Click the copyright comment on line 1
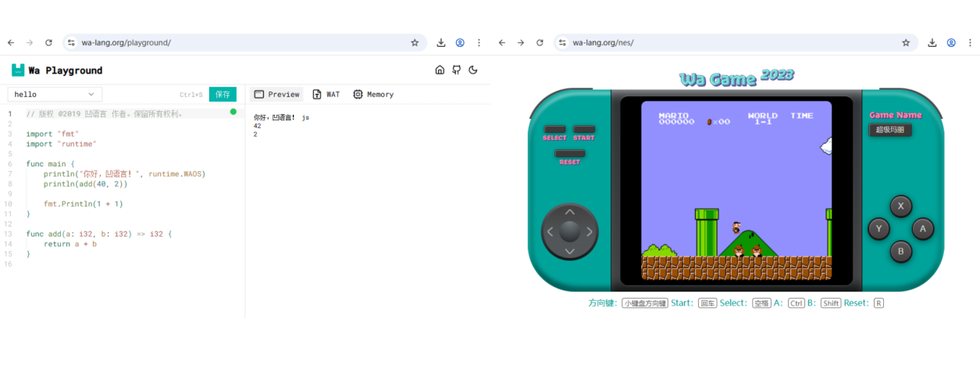The height and width of the screenshot is (372, 980). (x=105, y=113)
